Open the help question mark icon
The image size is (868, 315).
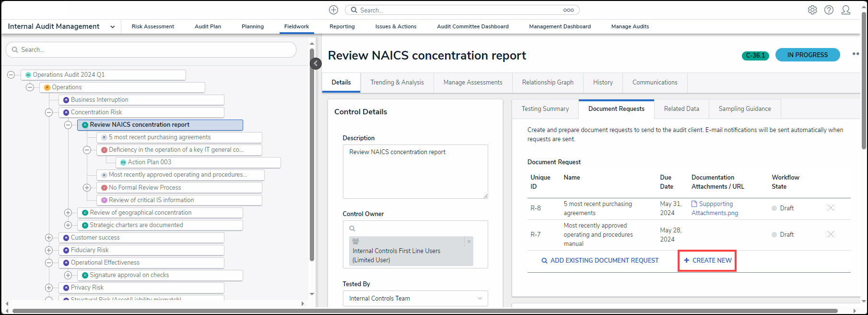coord(829,10)
